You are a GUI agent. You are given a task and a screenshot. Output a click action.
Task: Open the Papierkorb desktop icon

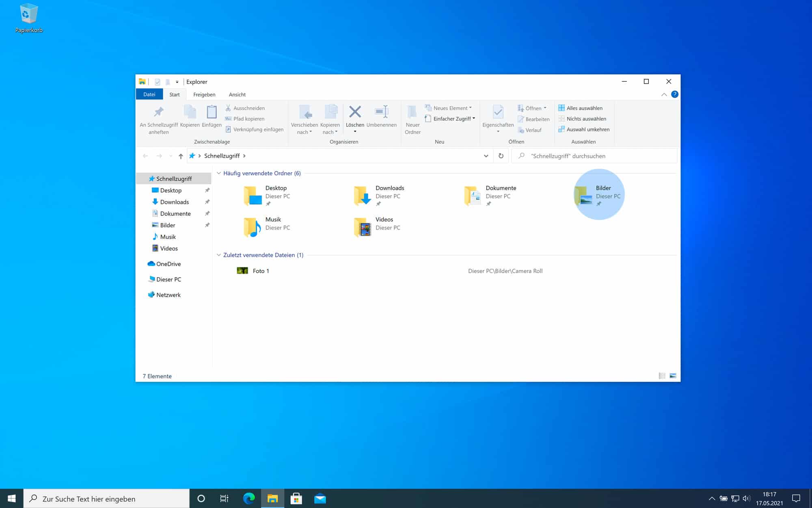coord(28,18)
